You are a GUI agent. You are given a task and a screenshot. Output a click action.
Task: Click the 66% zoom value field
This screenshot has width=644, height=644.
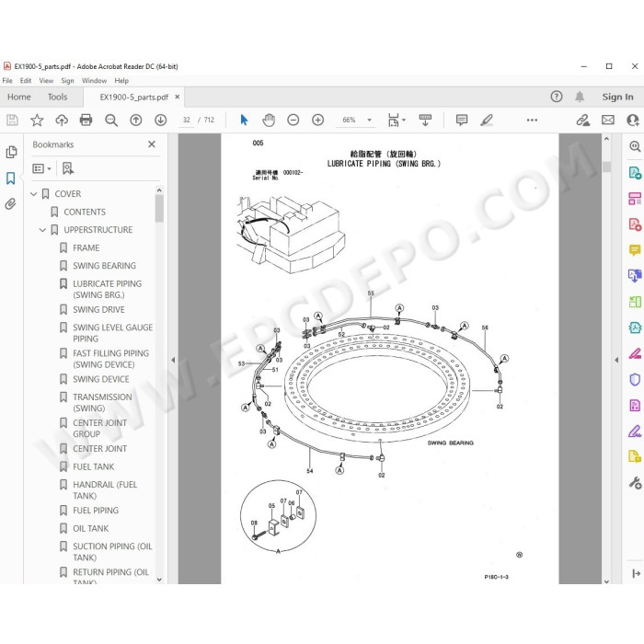349,120
